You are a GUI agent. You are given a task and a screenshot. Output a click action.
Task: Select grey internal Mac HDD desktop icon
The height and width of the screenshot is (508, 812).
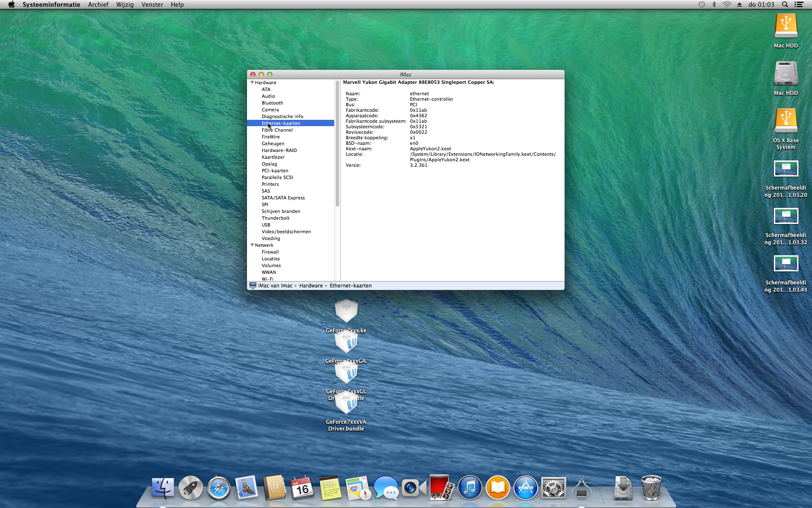coord(786,74)
